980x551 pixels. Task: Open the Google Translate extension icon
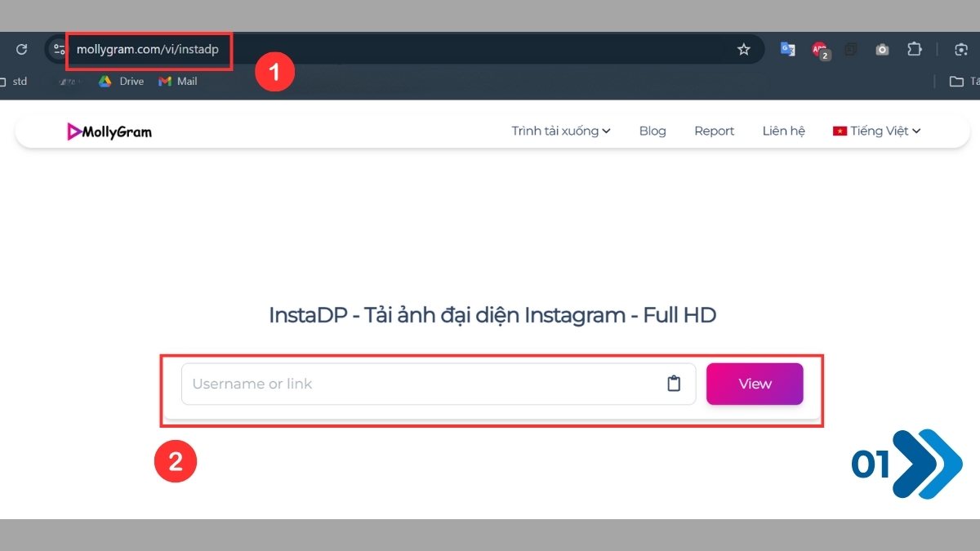tap(788, 49)
